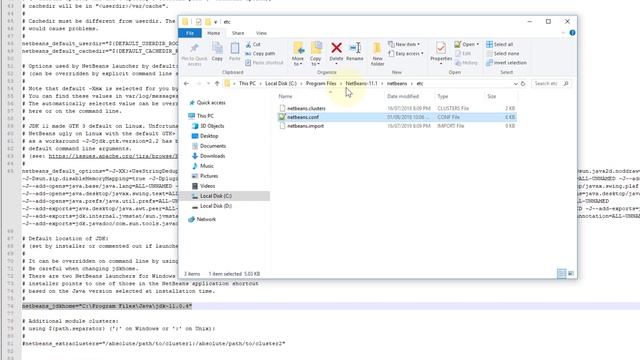
Task: Click This PC in address breadcrumb
Action: 247,84
